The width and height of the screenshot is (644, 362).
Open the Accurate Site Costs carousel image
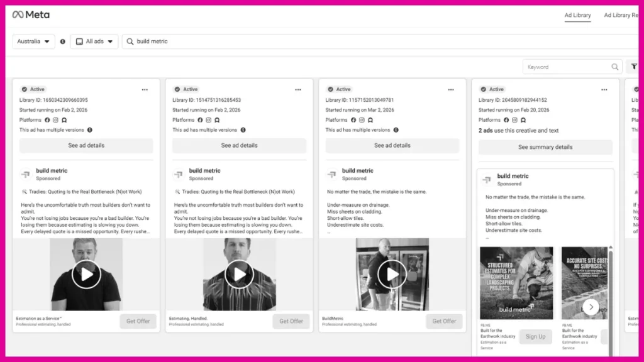coord(584,283)
